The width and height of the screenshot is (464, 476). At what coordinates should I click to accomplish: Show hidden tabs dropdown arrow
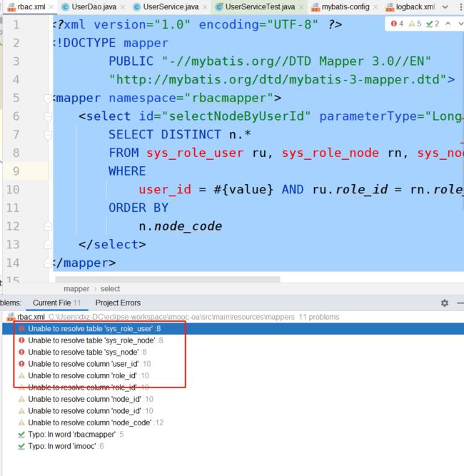(445, 7)
